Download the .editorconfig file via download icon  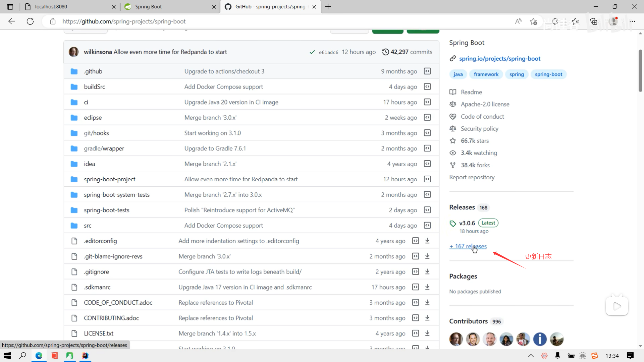click(x=427, y=241)
